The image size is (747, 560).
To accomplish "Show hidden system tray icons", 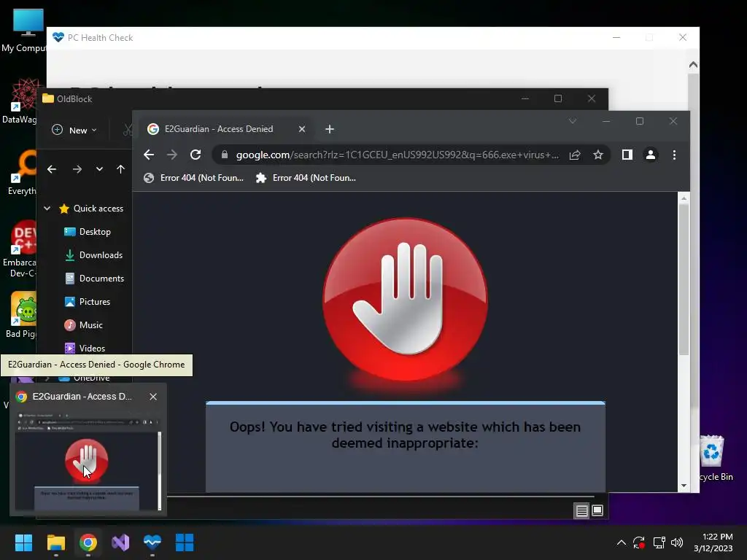I will [x=622, y=542].
